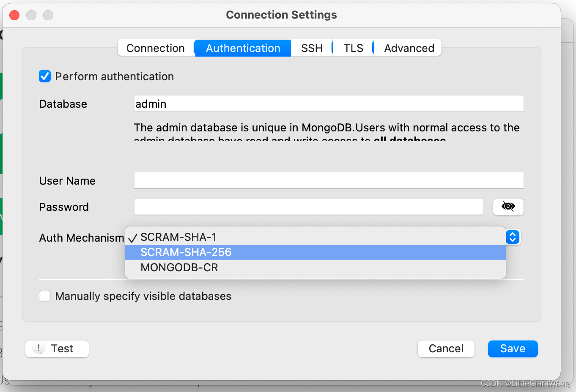Click the Auth Mechanism dropdown arrows
The image size is (576, 392).
point(513,237)
